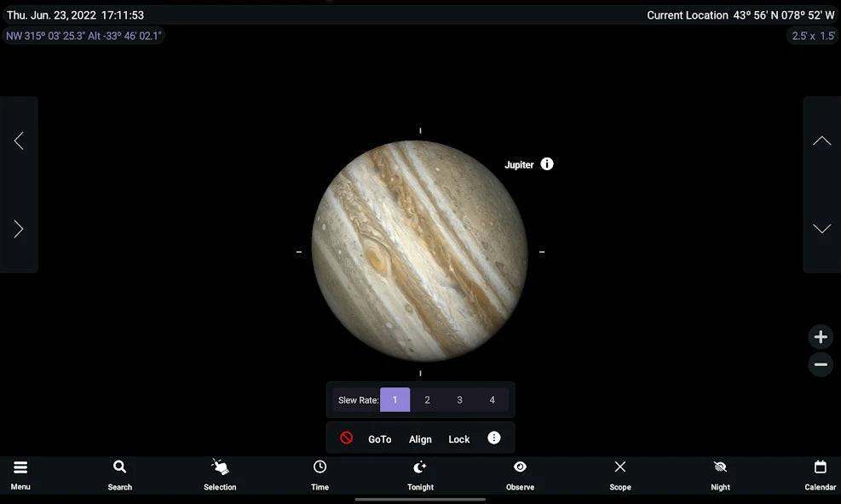Open the Scope telescope controls
The image size is (841, 504).
[x=620, y=474]
